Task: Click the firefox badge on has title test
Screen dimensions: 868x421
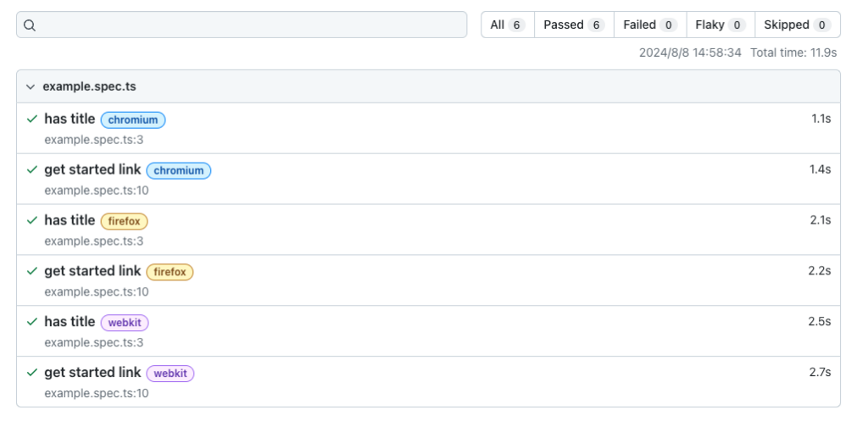Action: click(x=124, y=222)
